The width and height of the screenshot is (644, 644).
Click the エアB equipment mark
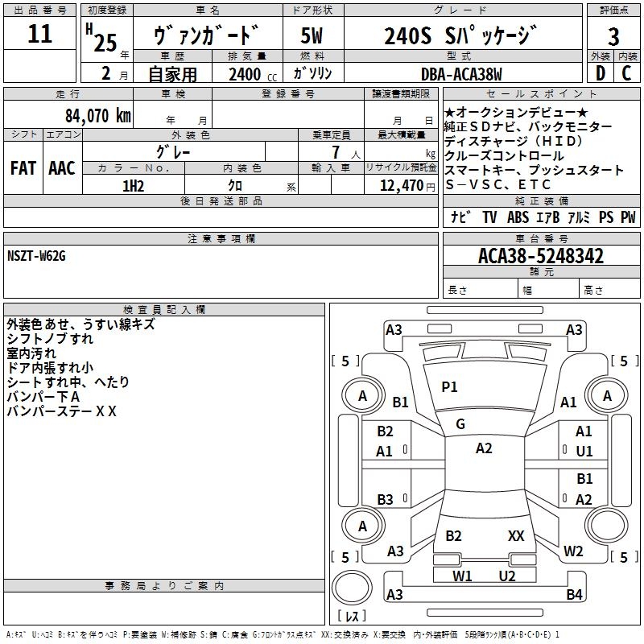tap(548, 217)
